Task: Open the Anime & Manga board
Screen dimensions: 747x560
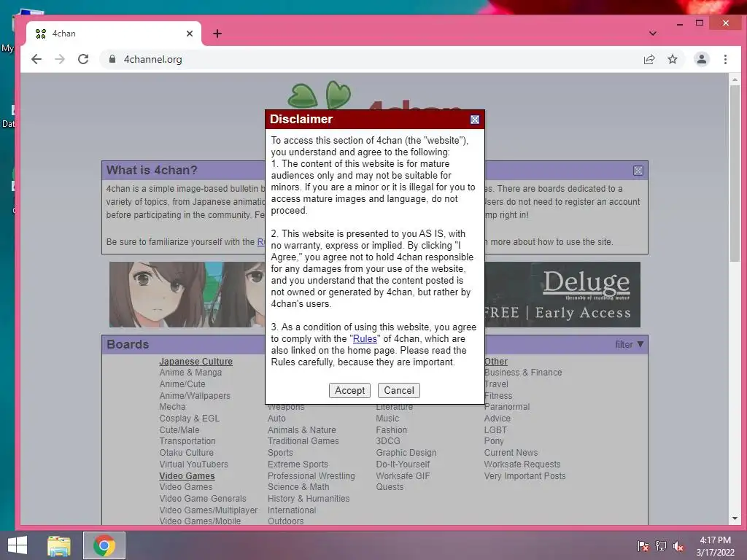Action: (x=190, y=373)
